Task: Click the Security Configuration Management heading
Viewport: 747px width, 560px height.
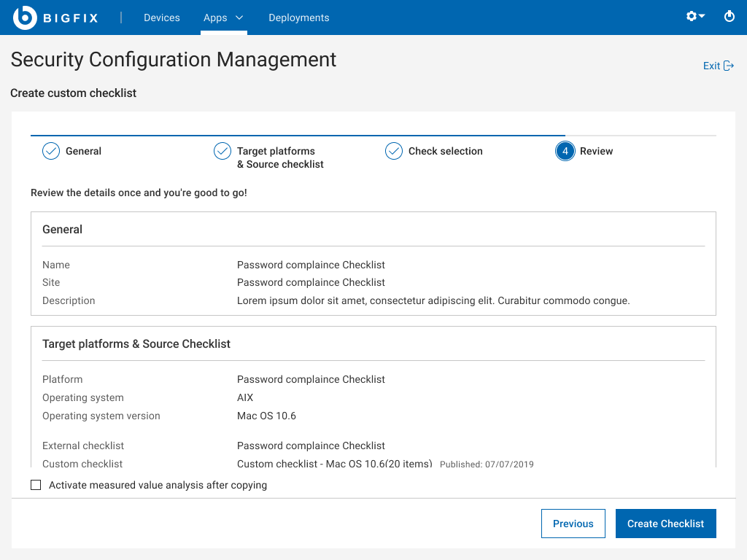Action: pyautogui.click(x=174, y=60)
